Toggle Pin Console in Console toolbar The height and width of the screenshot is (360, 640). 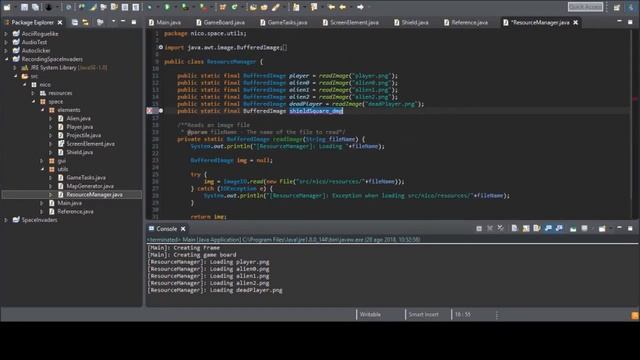coord(573,229)
